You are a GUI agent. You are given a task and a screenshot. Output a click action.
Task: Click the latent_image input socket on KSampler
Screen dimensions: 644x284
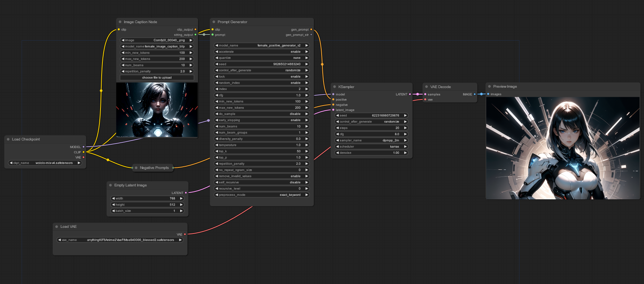tap(333, 110)
